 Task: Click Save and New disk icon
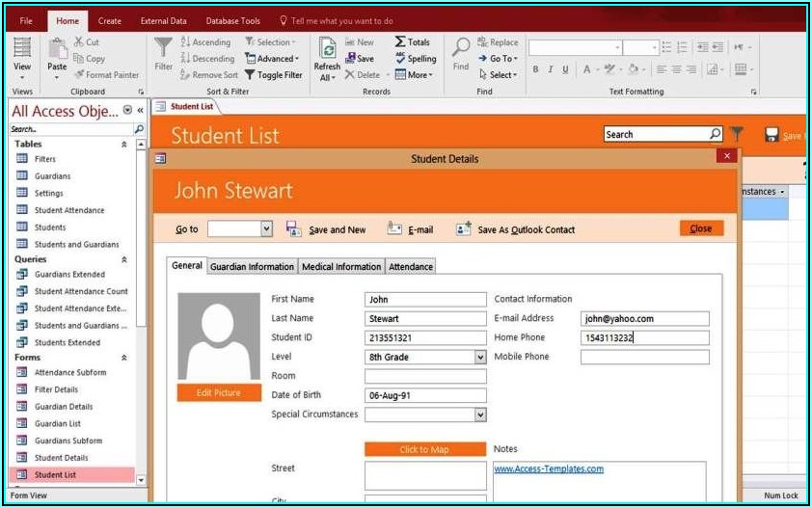293,229
